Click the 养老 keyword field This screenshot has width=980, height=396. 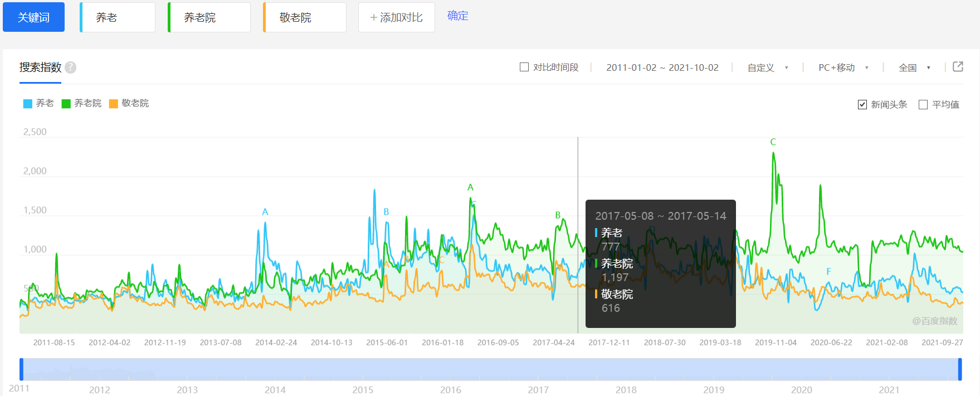point(118,17)
